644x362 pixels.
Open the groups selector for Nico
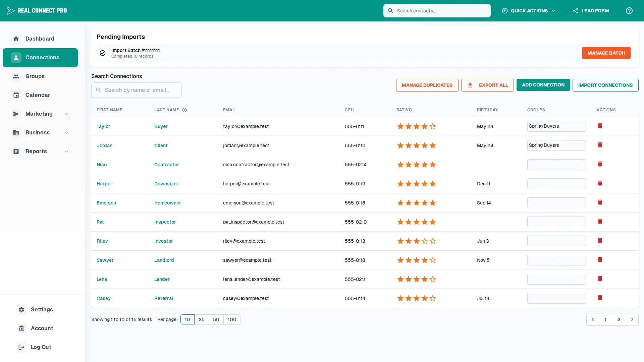tap(556, 165)
